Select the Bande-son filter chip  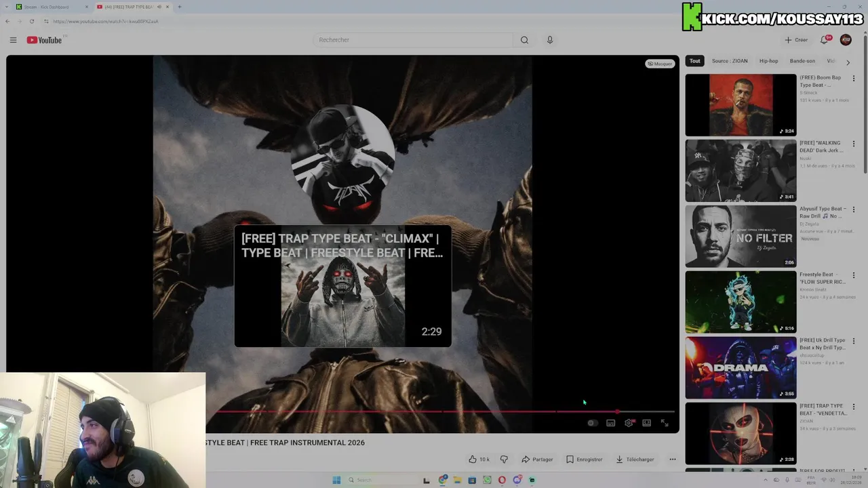coord(802,61)
